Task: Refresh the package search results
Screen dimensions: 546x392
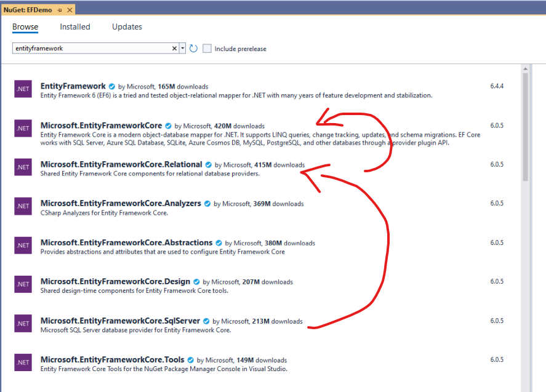Action: click(193, 49)
